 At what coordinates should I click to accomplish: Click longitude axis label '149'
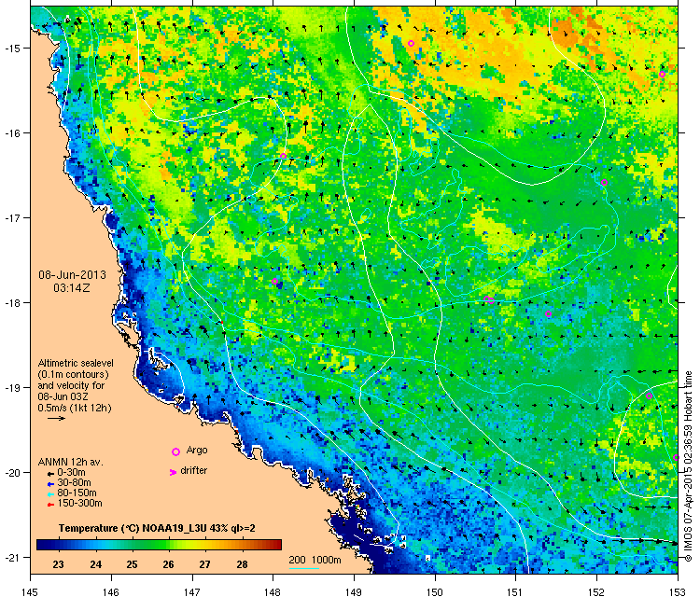pos(354,591)
